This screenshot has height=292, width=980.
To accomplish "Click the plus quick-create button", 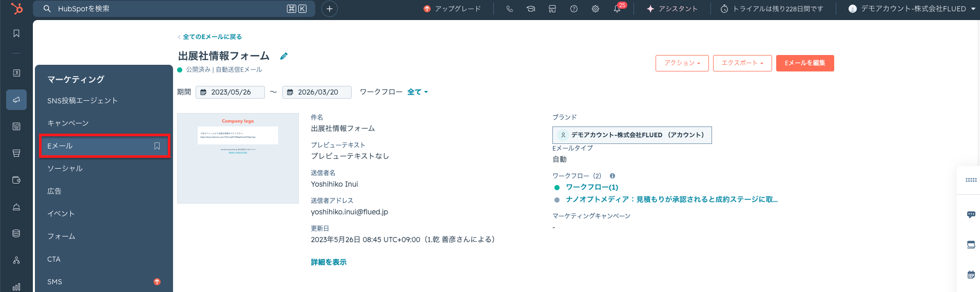I will (330, 9).
